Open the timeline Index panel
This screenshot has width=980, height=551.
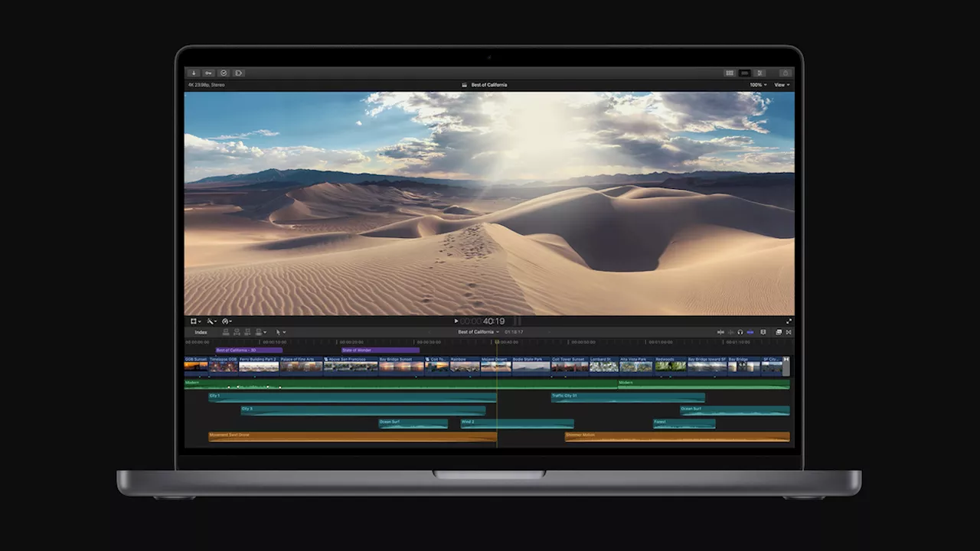pyautogui.click(x=201, y=332)
